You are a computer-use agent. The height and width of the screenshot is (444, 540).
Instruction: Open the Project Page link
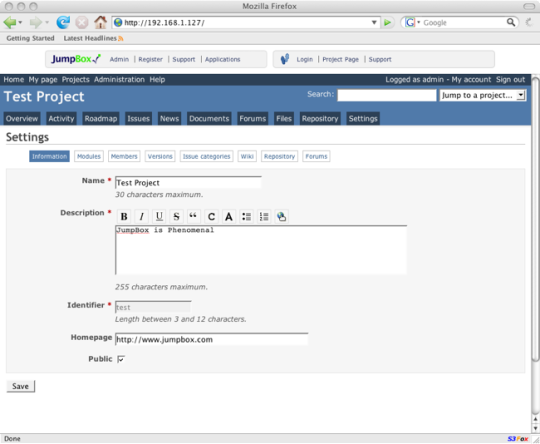point(341,60)
